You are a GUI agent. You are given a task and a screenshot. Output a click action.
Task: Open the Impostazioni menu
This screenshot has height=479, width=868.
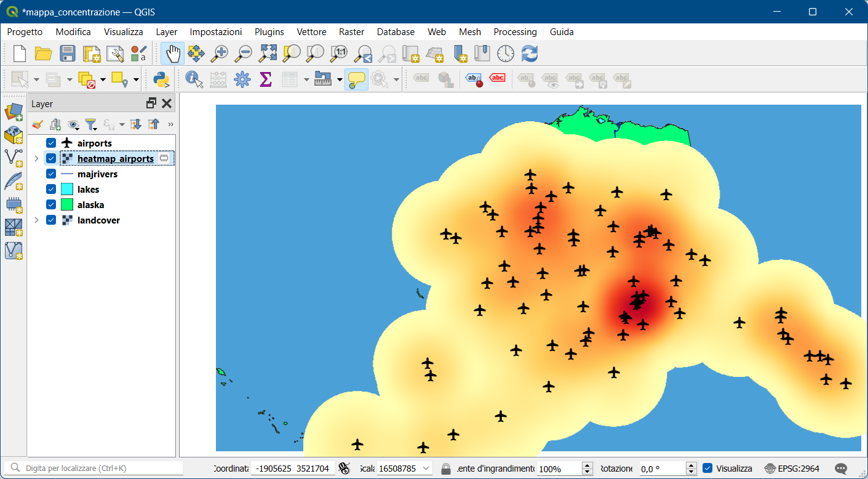tap(216, 32)
